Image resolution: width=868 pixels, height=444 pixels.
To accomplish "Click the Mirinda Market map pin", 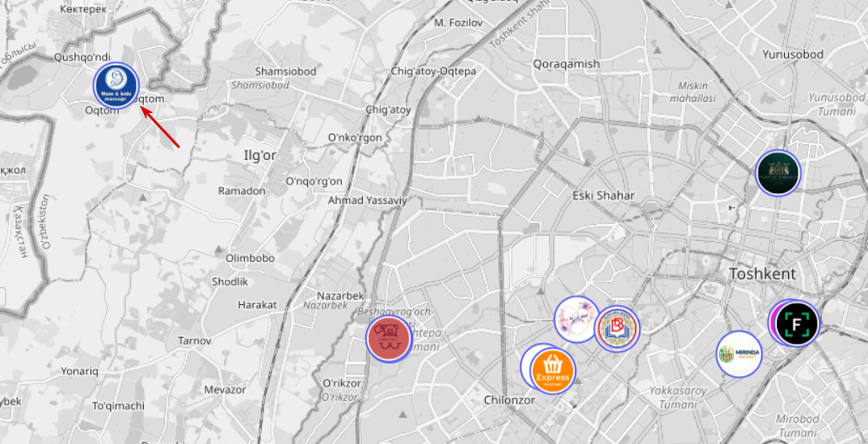I will [x=739, y=354].
